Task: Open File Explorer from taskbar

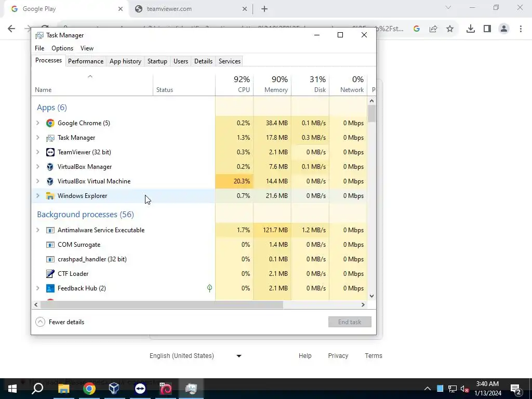Action: tap(63, 389)
